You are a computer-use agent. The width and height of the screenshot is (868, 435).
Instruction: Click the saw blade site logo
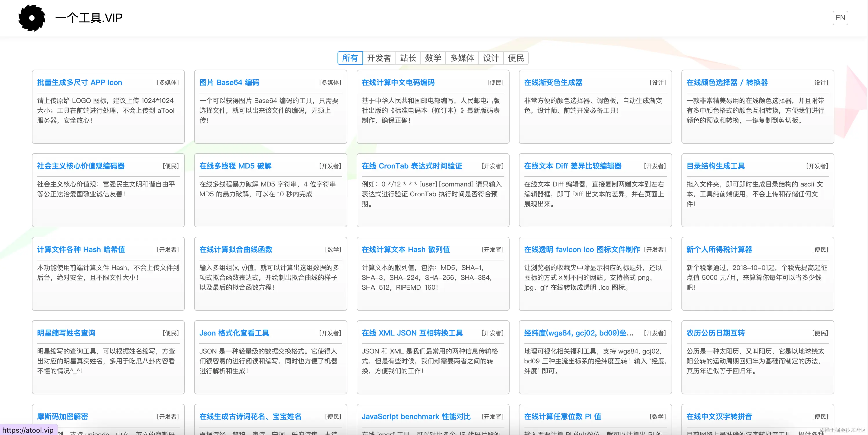point(32,18)
